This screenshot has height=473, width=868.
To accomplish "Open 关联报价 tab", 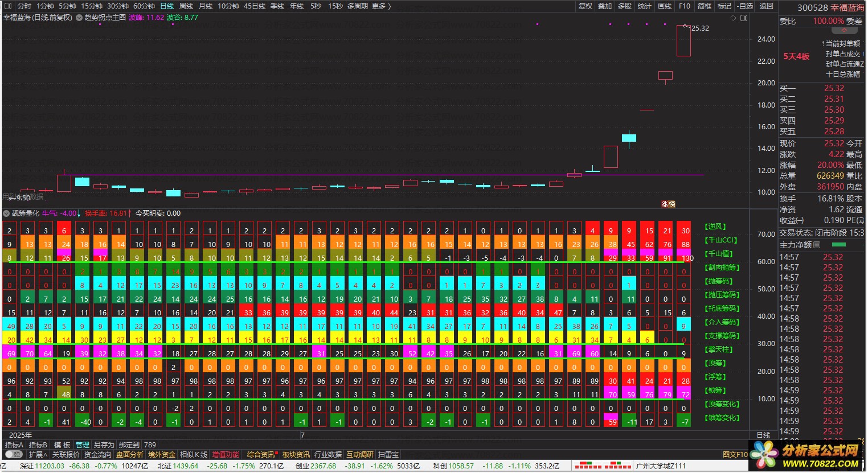I will pos(65,455).
